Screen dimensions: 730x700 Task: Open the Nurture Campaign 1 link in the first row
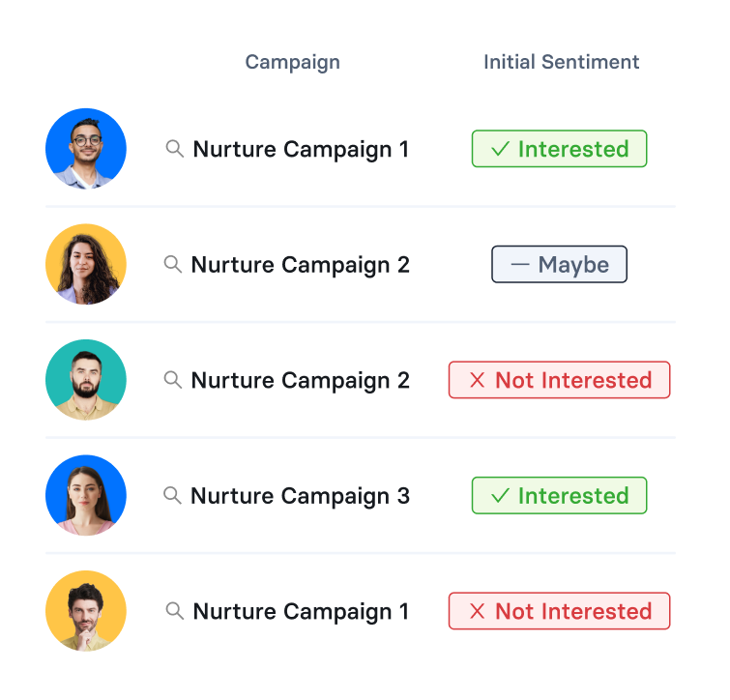point(301,149)
